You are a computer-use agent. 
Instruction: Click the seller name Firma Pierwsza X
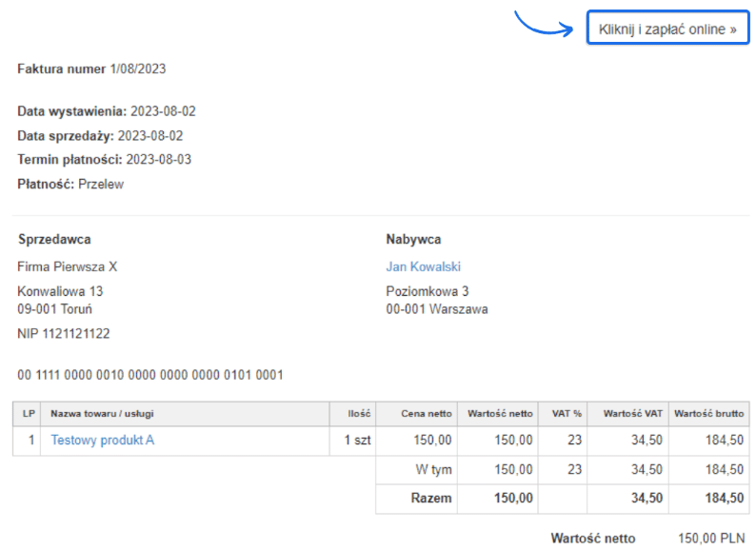[68, 266]
